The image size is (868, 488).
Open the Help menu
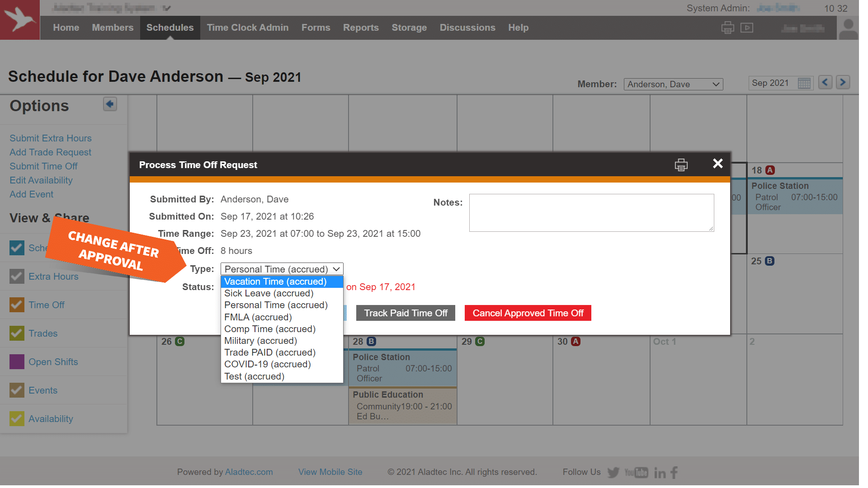(518, 28)
